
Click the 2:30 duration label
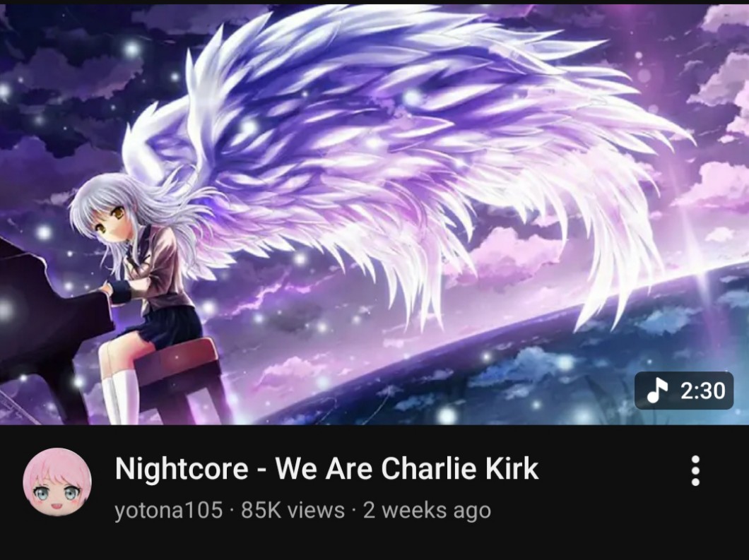click(702, 391)
